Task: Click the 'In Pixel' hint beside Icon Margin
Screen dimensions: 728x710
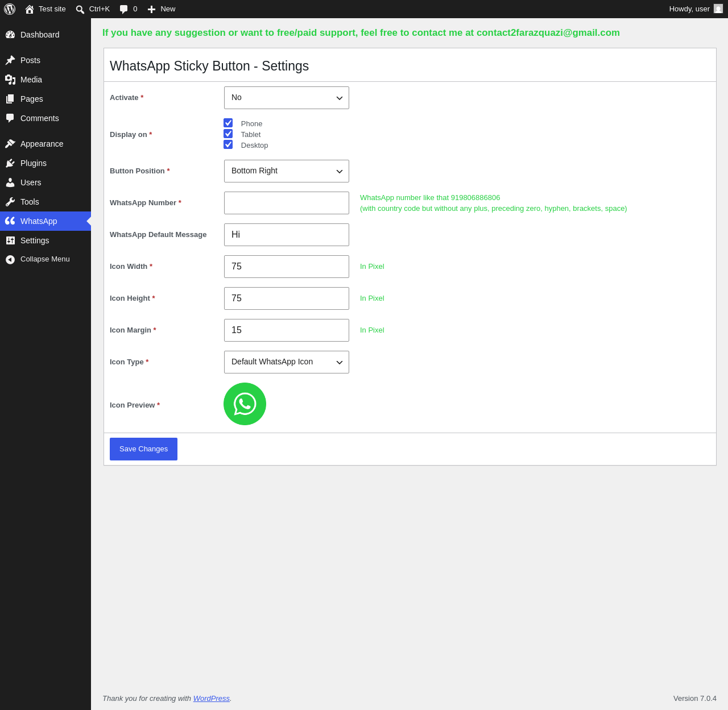Action: click(372, 330)
